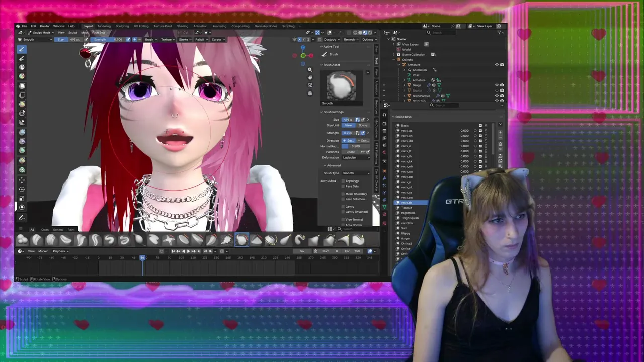Select the Draw brush tool in left toolbar
Image resolution: width=644 pixels, height=362 pixels.
(x=21, y=49)
